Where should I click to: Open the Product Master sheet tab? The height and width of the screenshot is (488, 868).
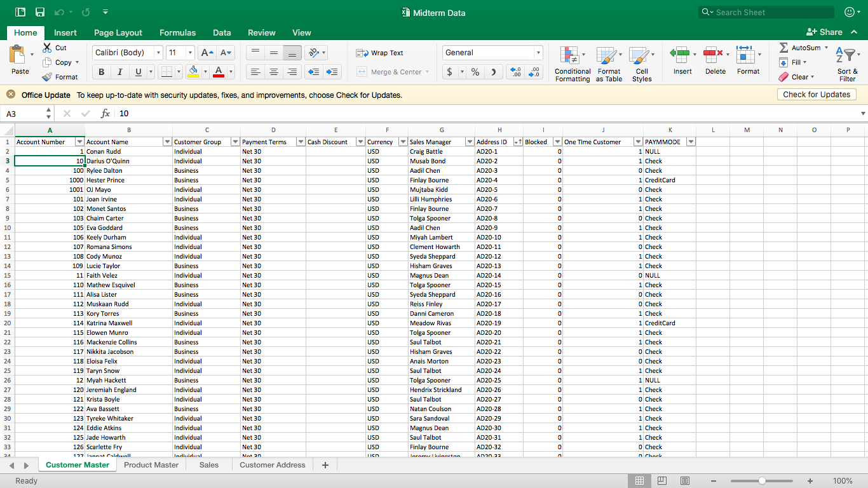151,464
